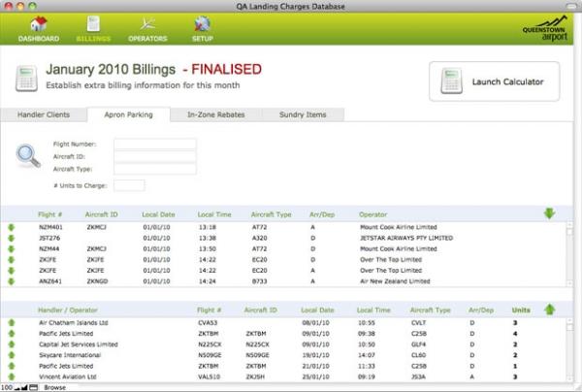The image size is (582, 392).
Task: Click the lower table vertical scrollbar
Action: (569, 349)
